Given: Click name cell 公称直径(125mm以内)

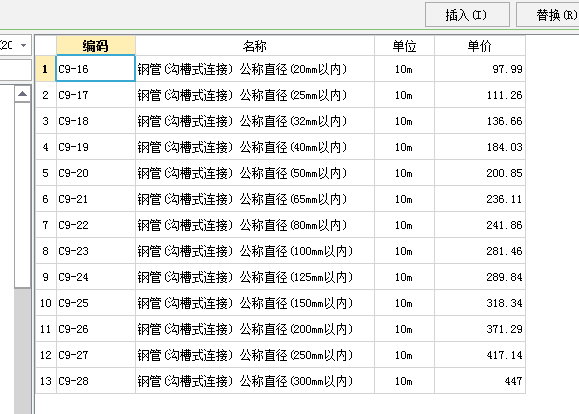Looking at the screenshot, I should pyautogui.click(x=255, y=277).
